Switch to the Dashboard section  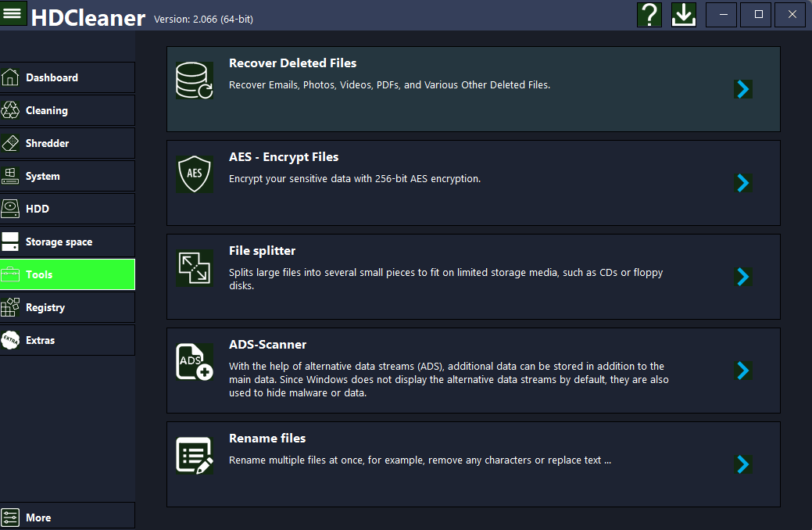[67, 77]
